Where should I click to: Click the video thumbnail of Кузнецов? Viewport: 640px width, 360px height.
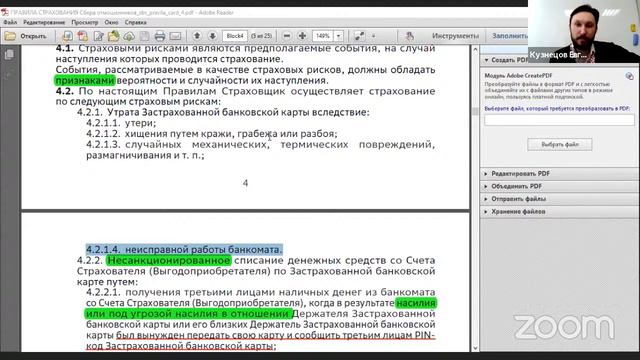[x=584, y=31]
